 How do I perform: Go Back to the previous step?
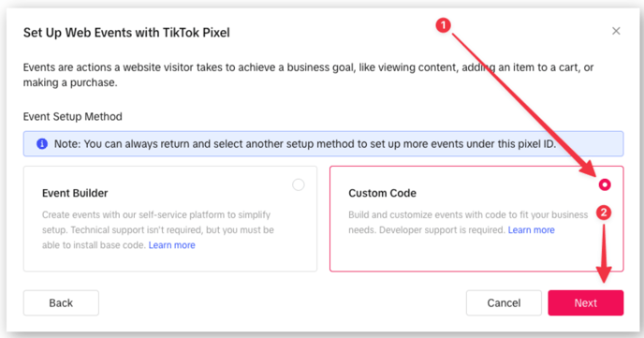click(x=61, y=303)
